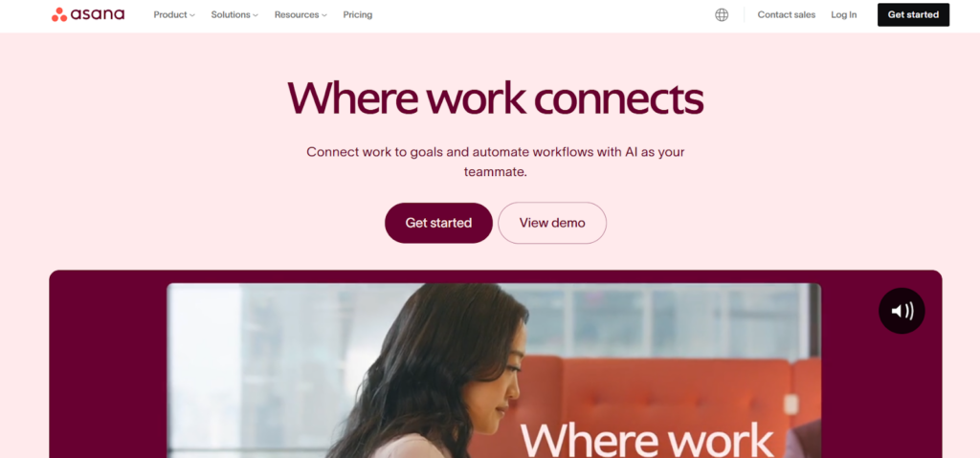Click the Where work connects headline
Viewport: 980px width, 458px height.
pos(495,98)
